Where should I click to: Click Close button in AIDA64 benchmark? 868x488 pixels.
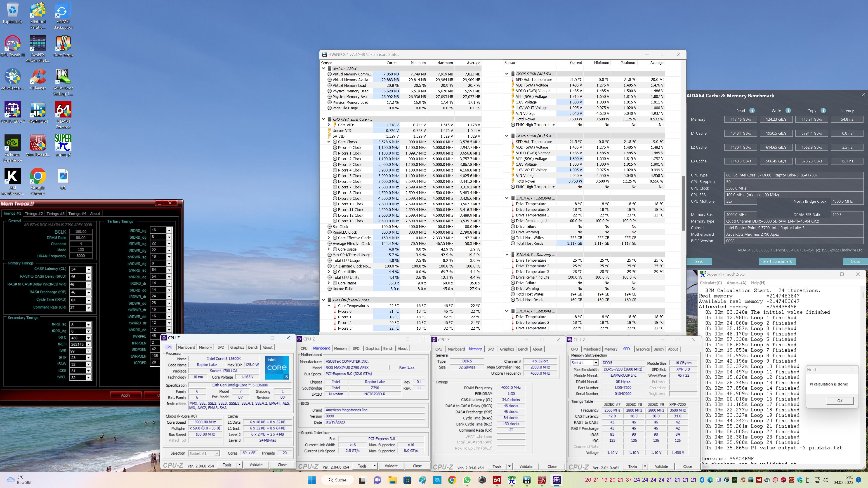[x=855, y=261]
